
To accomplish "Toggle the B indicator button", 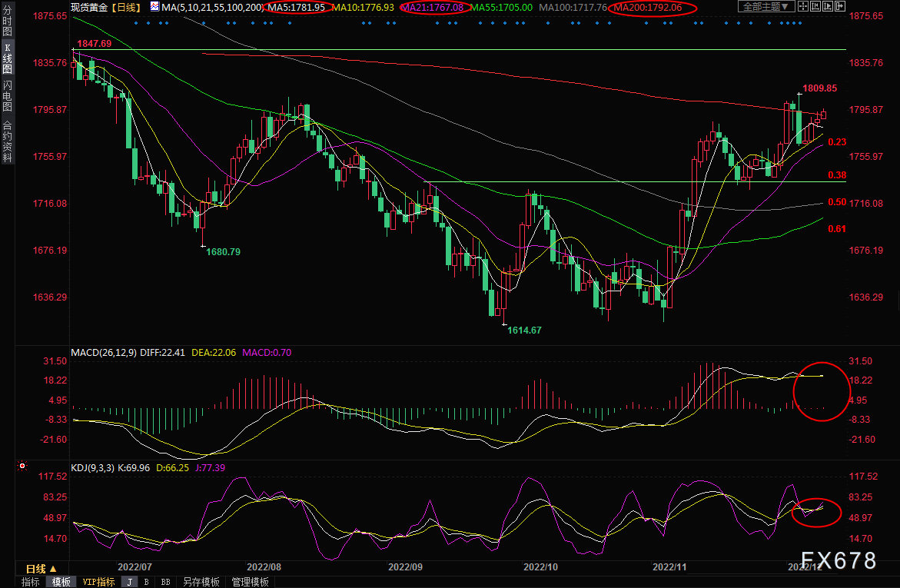I will (x=146, y=582).
